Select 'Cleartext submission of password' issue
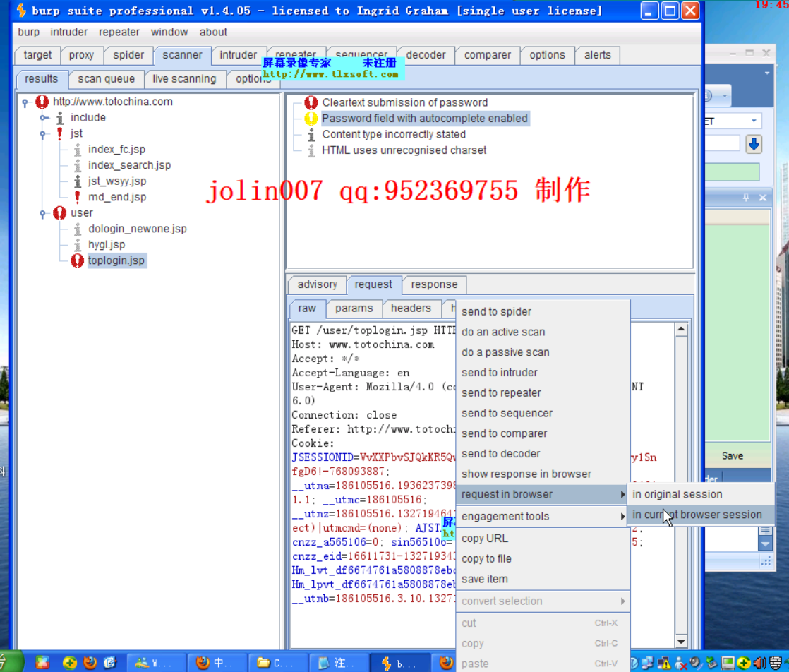Image resolution: width=789 pixels, height=672 pixels. tap(405, 102)
